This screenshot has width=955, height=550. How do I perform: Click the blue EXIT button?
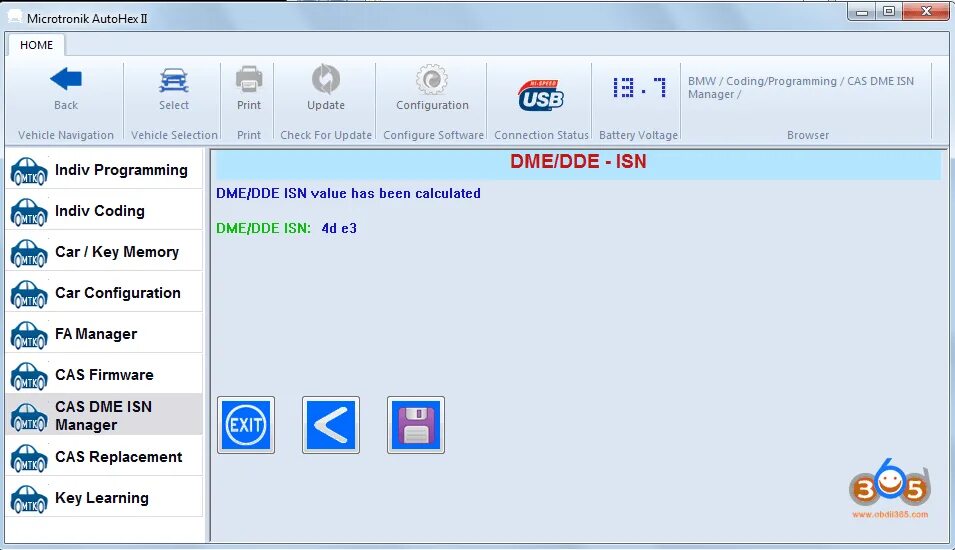click(246, 425)
